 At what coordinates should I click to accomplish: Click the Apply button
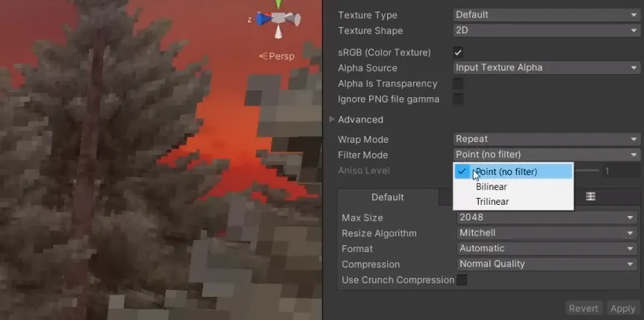[x=622, y=308]
